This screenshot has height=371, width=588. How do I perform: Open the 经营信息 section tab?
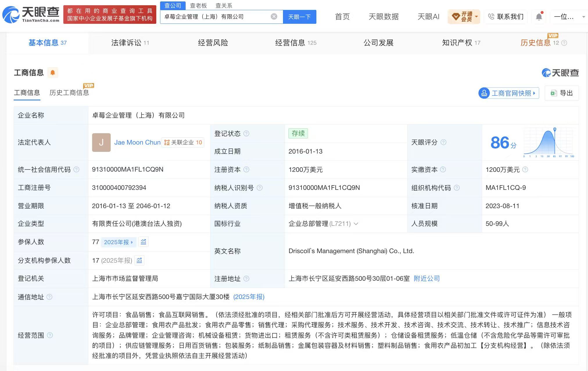pos(296,43)
